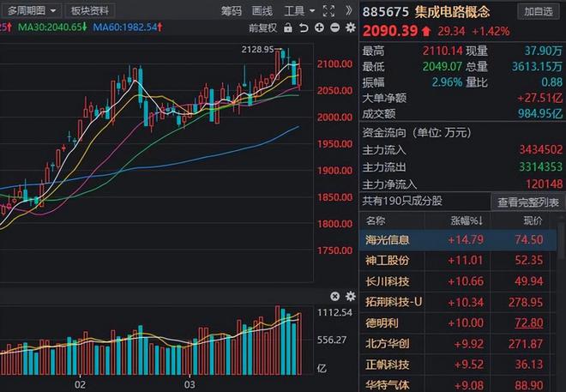The image size is (566, 392).
Task: Click 查看完整列表 button
Action: pyautogui.click(x=528, y=202)
